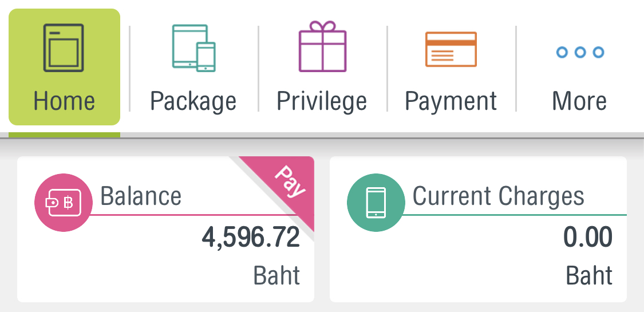Tap the three-dot More icon
Screen dimensions: 644x312
click(x=580, y=53)
